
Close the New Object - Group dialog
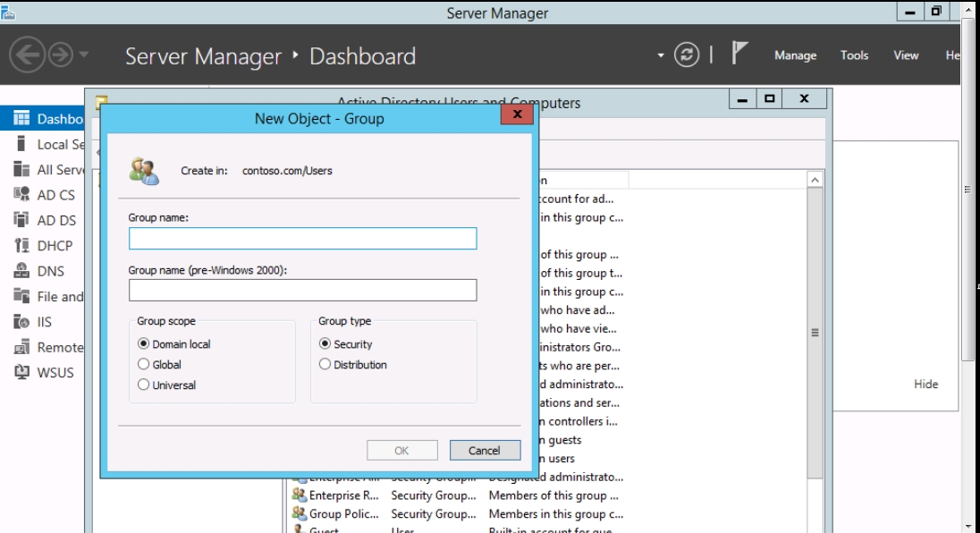click(x=517, y=114)
